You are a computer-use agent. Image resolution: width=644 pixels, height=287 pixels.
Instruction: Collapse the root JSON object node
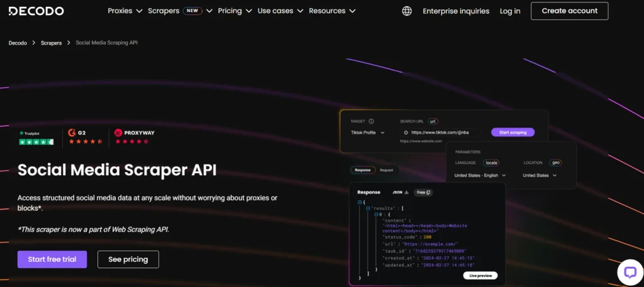[359, 202]
